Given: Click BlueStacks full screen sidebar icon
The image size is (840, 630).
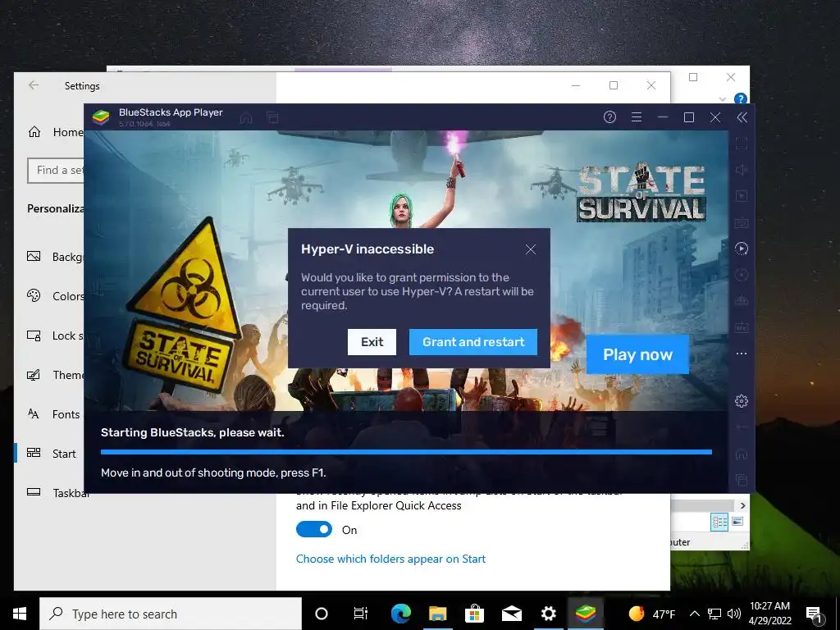Looking at the screenshot, I should point(742,143).
